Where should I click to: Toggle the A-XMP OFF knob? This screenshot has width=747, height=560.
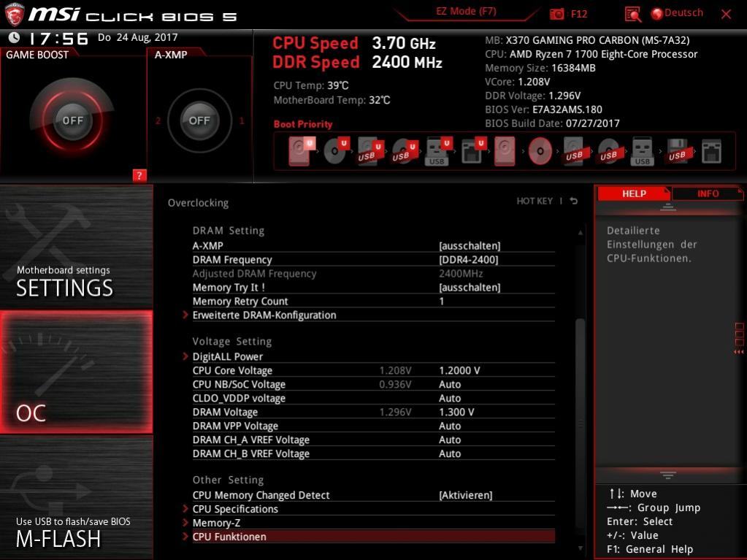click(199, 120)
